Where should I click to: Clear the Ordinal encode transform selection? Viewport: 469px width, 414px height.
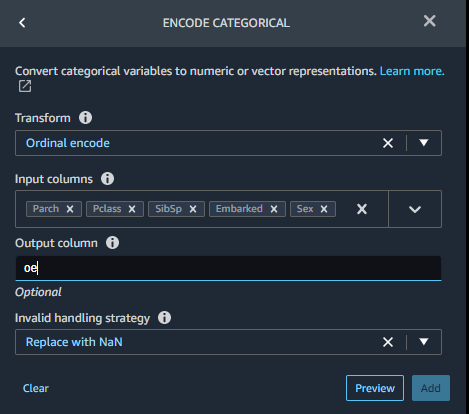click(x=388, y=143)
